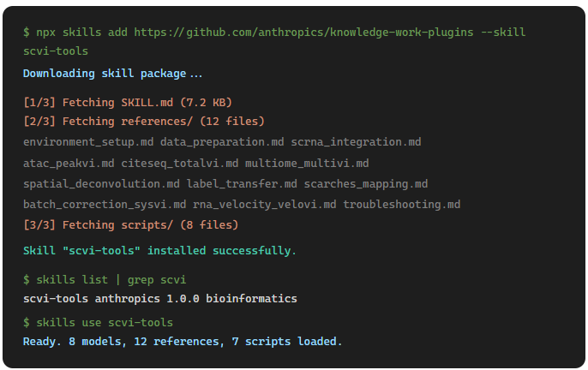
Task: Click scarches_mapping.md filename
Action: [x=366, y=183]
